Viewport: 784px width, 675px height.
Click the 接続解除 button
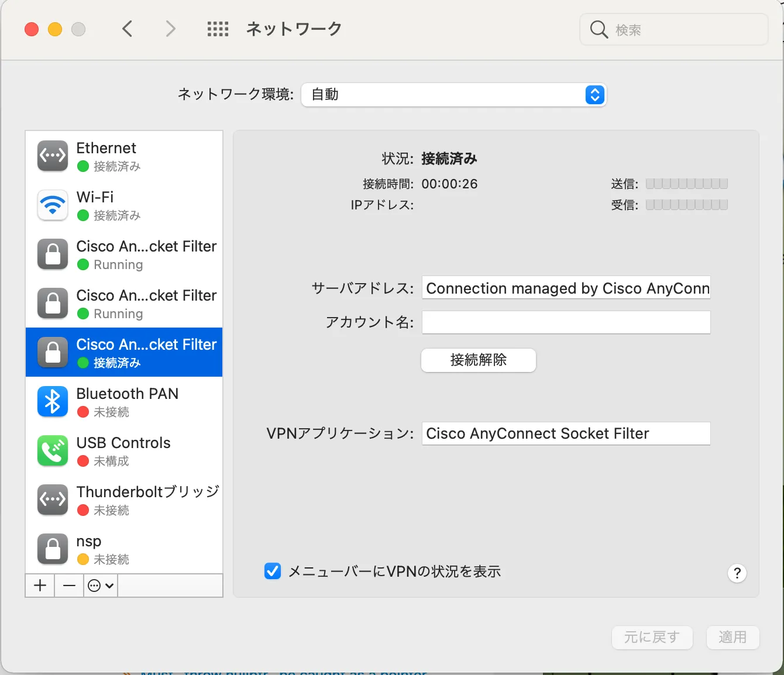tap(478, 360)
